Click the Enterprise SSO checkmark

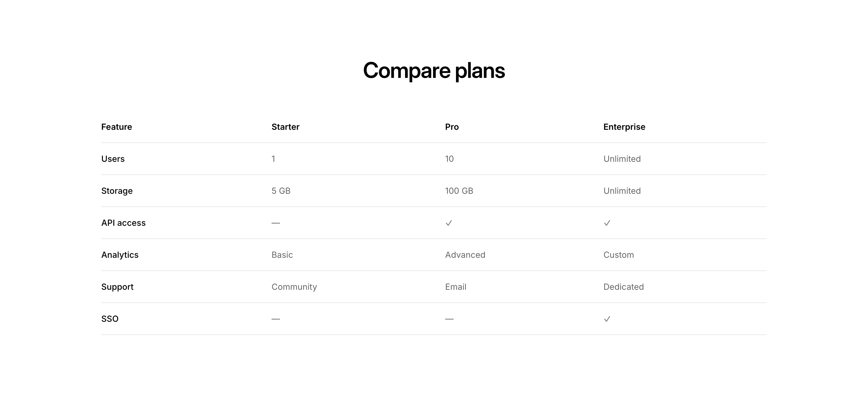click(607, 319)
